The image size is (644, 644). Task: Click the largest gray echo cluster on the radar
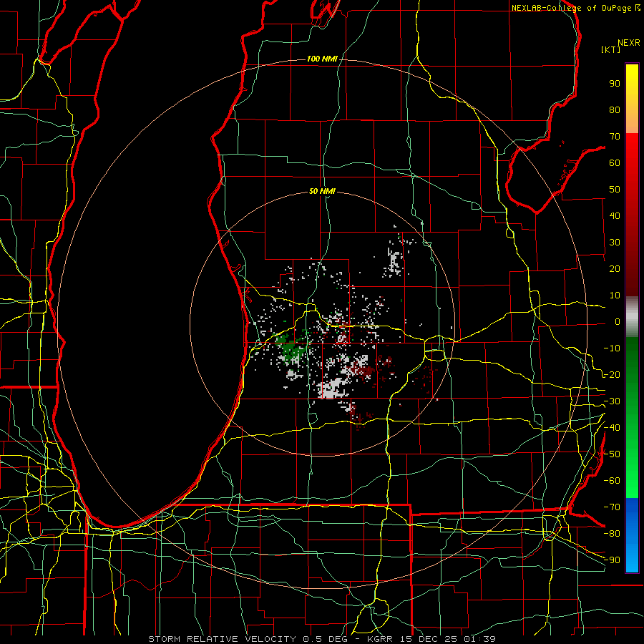click(333, 388)
